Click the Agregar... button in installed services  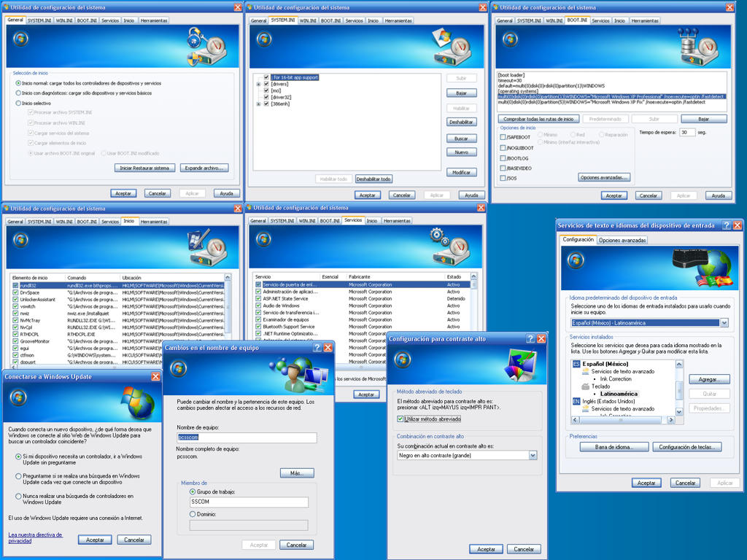pyautogui.click(x=709, y=379)
